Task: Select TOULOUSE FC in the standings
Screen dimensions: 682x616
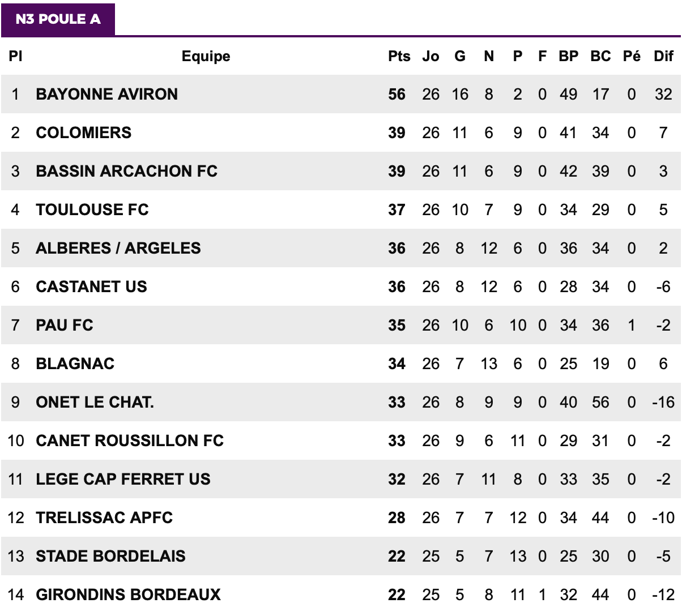Action: coord(92,209)
